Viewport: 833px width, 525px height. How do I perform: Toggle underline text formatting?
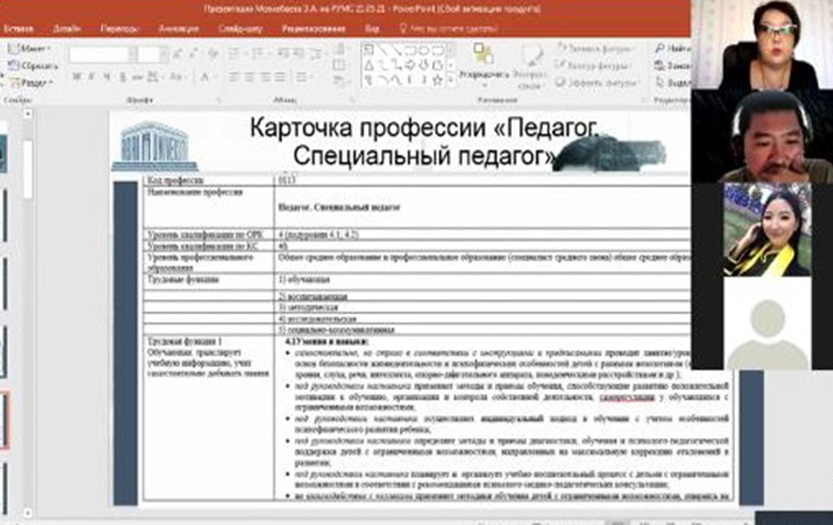(x=105, y=77)
